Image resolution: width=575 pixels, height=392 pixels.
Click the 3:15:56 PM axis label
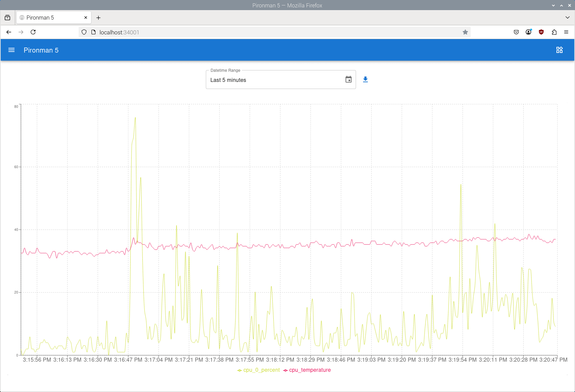coord(37,360)
